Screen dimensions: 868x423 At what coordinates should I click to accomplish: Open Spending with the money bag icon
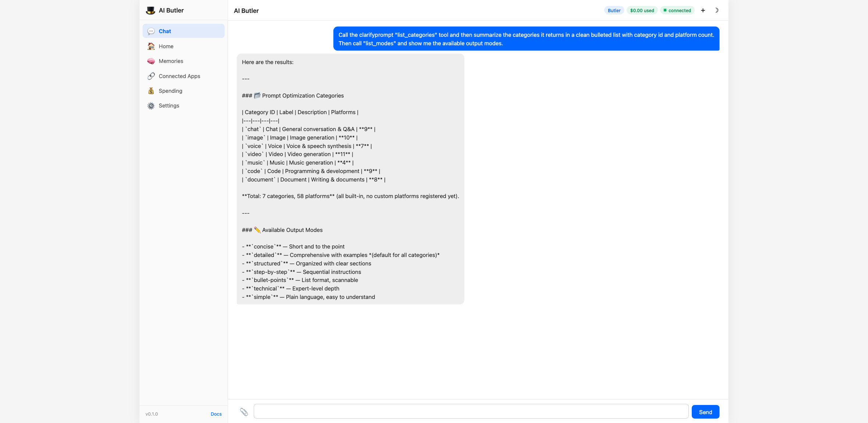[151, 91]
